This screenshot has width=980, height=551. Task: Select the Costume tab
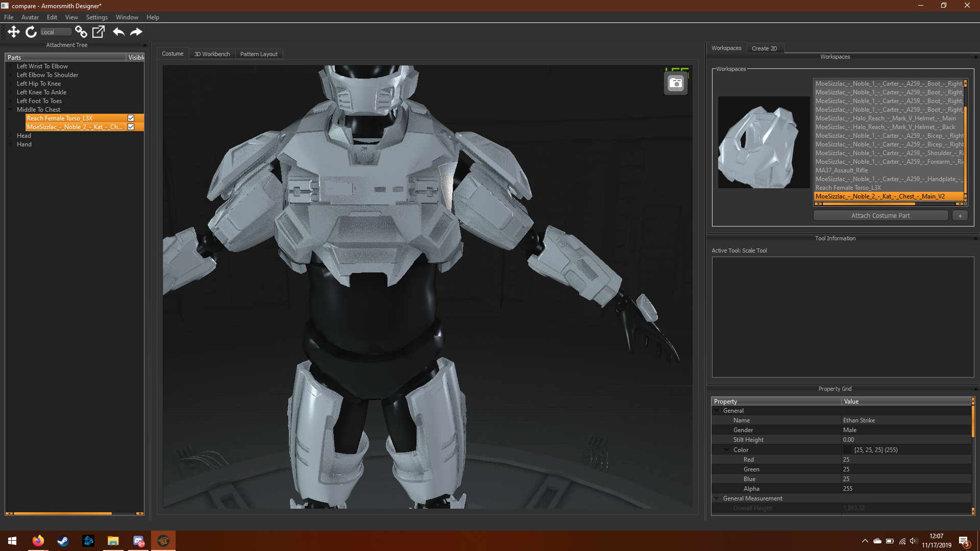(173, 54)
